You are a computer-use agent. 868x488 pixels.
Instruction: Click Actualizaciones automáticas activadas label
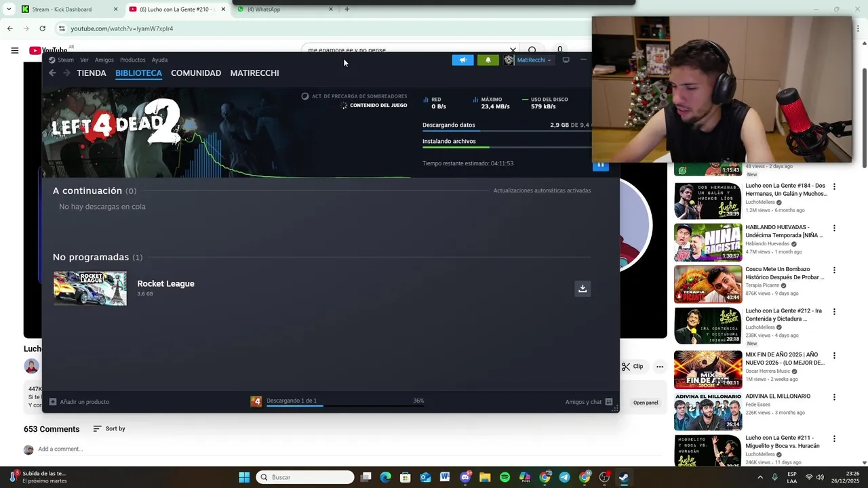pyautogui.click(x=542, y=190)
